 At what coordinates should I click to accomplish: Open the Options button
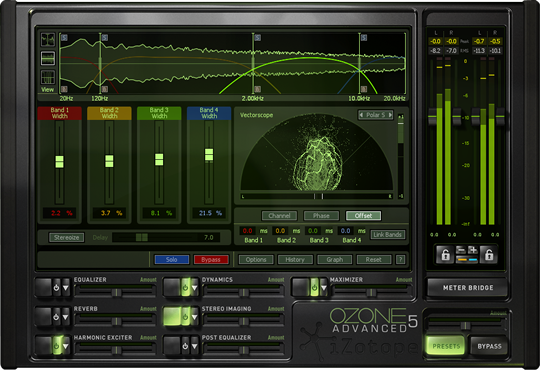256,259
